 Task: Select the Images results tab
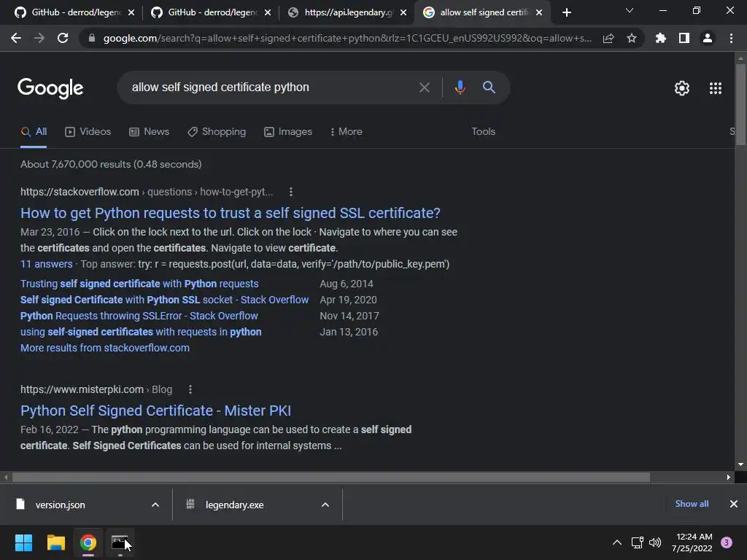click(288, 132)
